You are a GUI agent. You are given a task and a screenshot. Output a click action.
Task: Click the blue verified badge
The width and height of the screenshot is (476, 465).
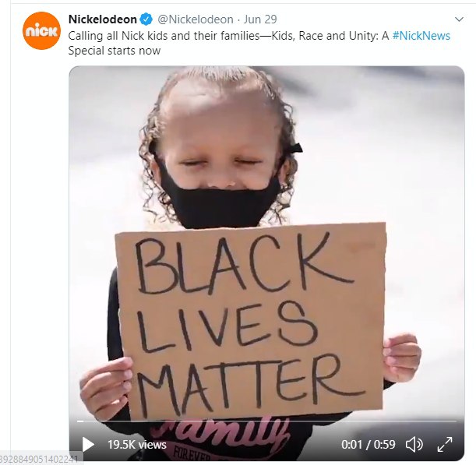[146, 19]
